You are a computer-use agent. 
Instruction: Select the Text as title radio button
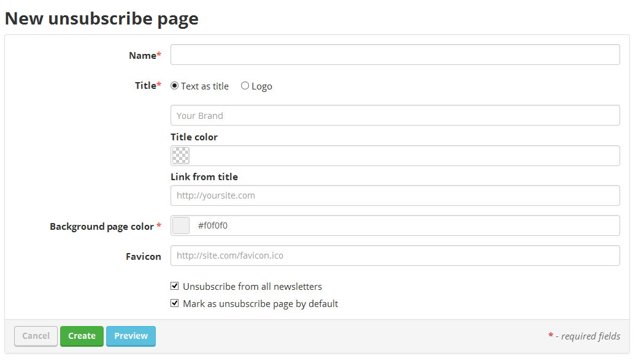point(175,86)
